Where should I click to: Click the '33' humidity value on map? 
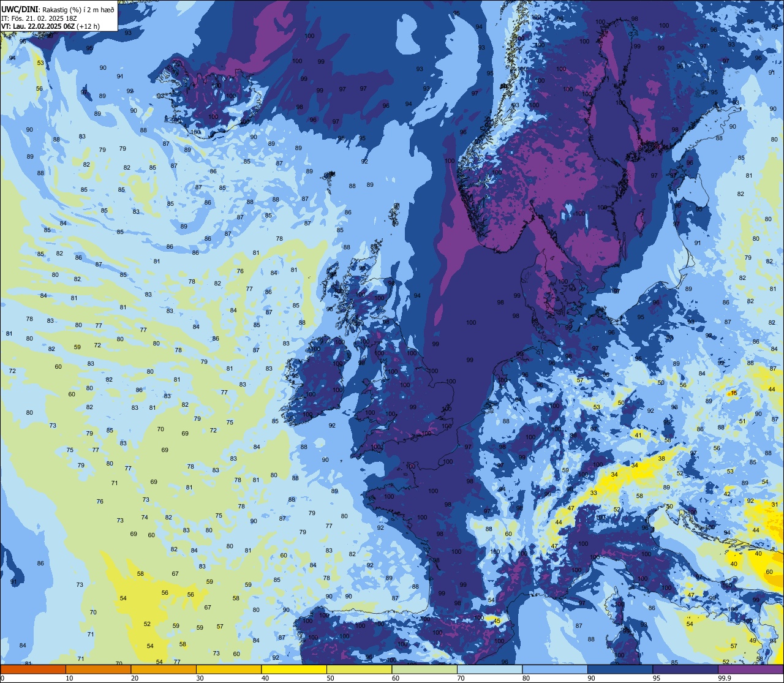[x=594, y=493]
